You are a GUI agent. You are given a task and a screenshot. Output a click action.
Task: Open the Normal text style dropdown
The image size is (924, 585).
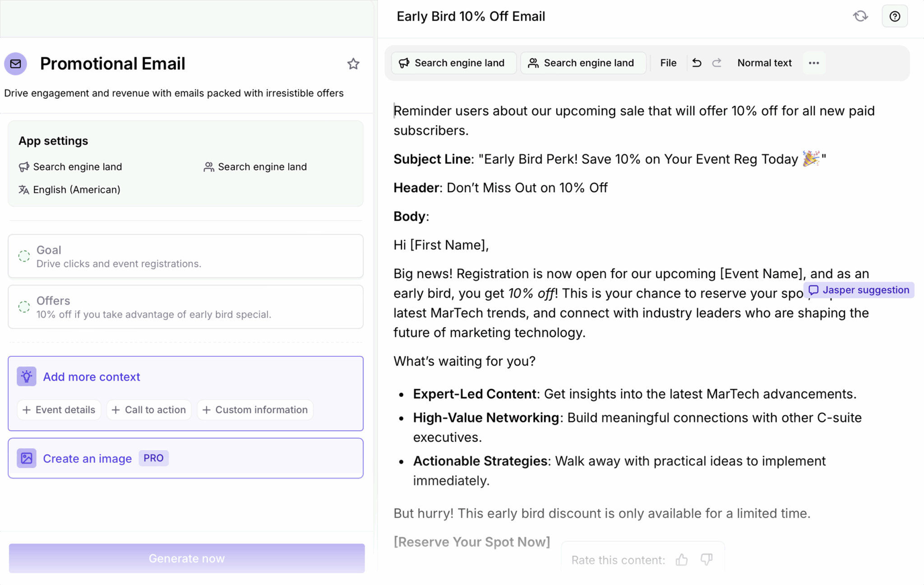764,63
